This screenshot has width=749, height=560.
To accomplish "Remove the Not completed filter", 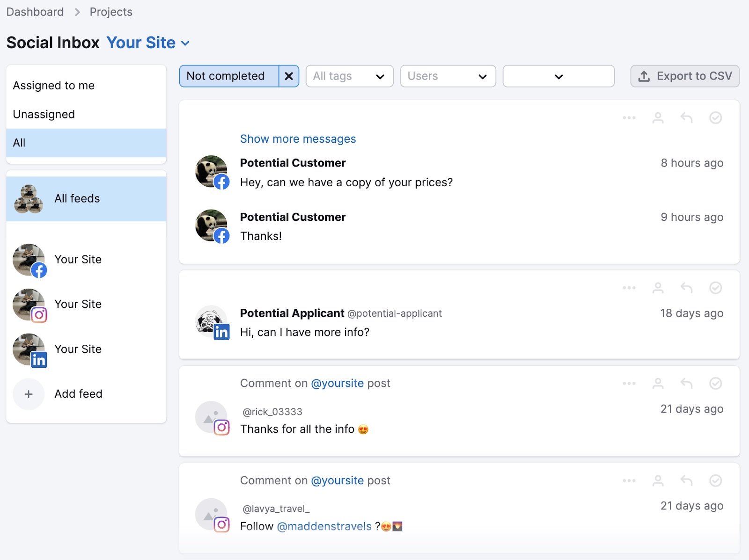I will [x=289, y=76].
